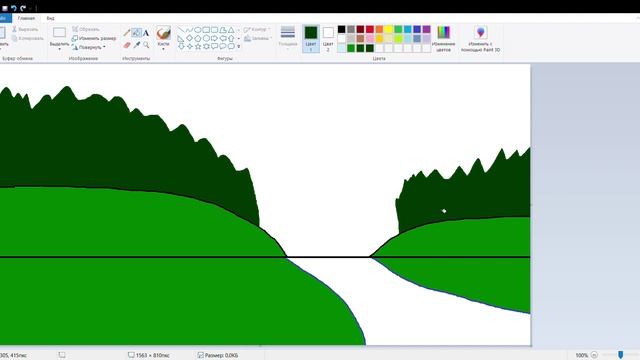640x360 pixels.
Task: Click the zoom slider handle
Action: [620, 355]
